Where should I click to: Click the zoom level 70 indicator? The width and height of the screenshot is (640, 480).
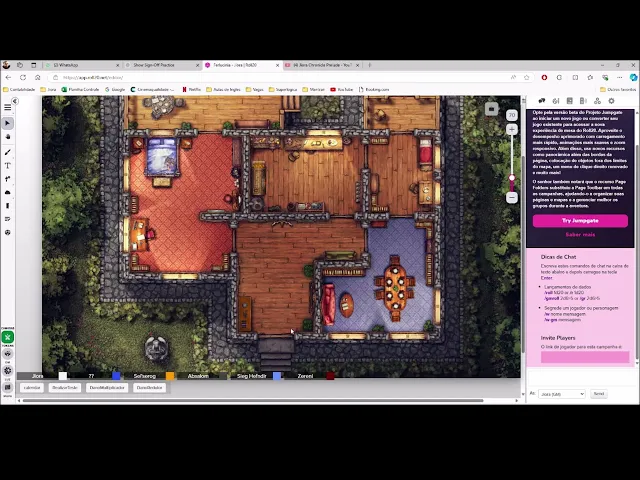pyautogui.click(x=511, y=115)
